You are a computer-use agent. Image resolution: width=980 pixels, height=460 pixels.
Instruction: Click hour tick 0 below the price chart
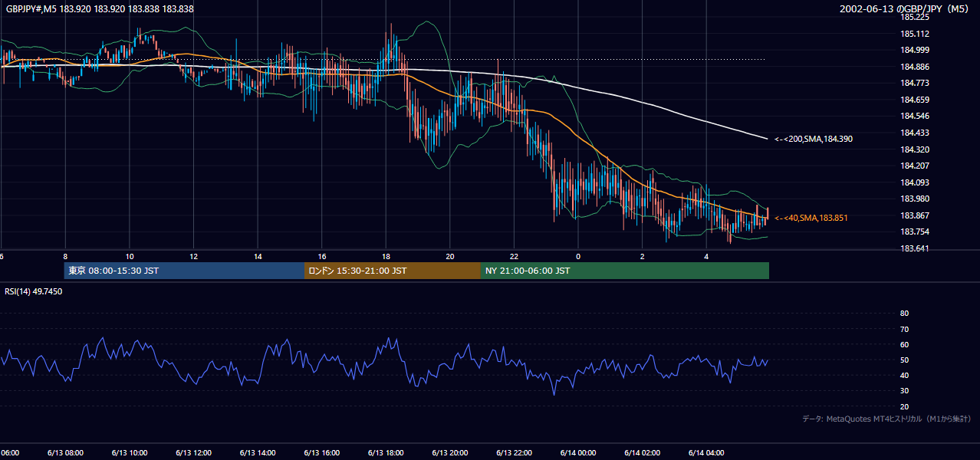tap(578, 256)
